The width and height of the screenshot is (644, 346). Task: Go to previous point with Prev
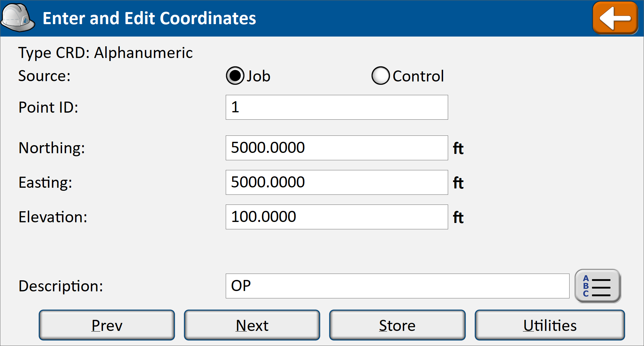(107, 325)
